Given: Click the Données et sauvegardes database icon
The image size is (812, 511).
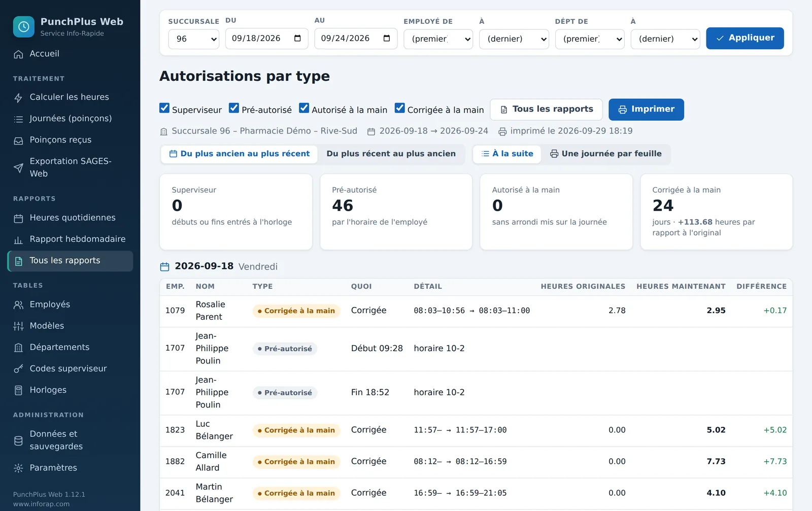Looking at the screenshot, I should coord(18,441).
